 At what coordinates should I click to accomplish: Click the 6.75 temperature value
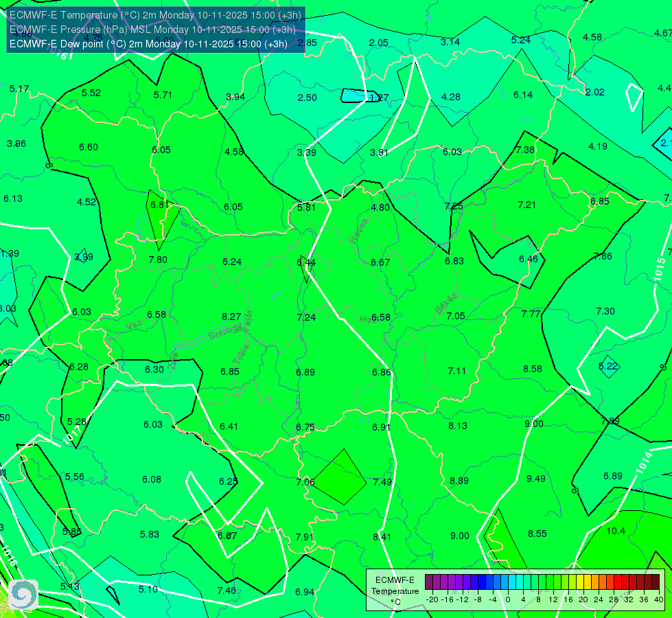click(305, 427)
